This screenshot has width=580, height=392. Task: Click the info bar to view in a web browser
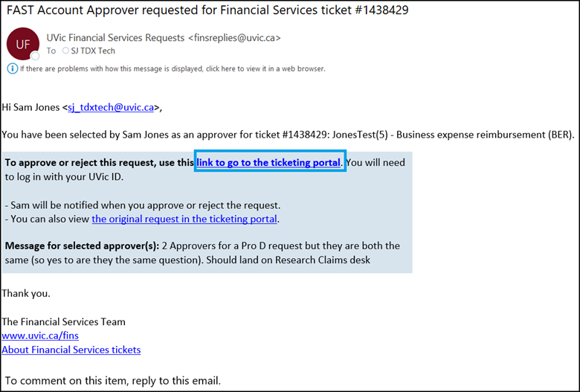point(173,68)
